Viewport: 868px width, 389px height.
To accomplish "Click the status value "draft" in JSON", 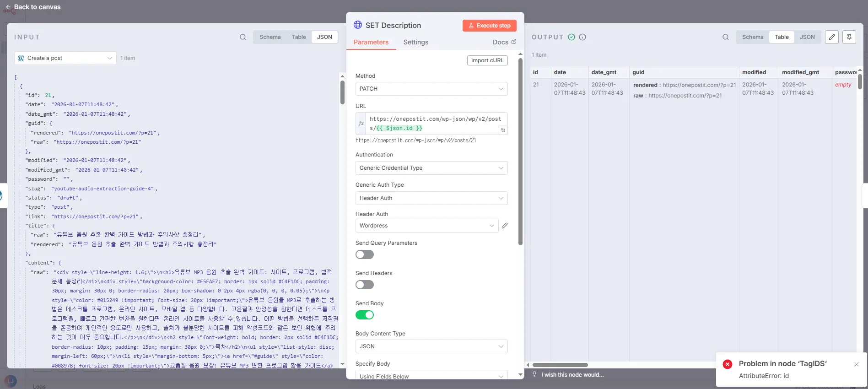I will pyautogui.click(x=70, y=198).
